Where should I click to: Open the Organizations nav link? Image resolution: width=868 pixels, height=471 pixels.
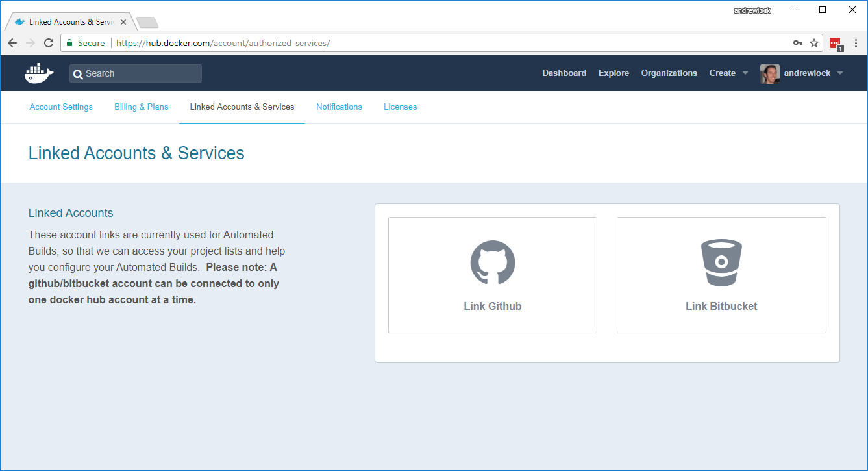(x=669, y=73)
